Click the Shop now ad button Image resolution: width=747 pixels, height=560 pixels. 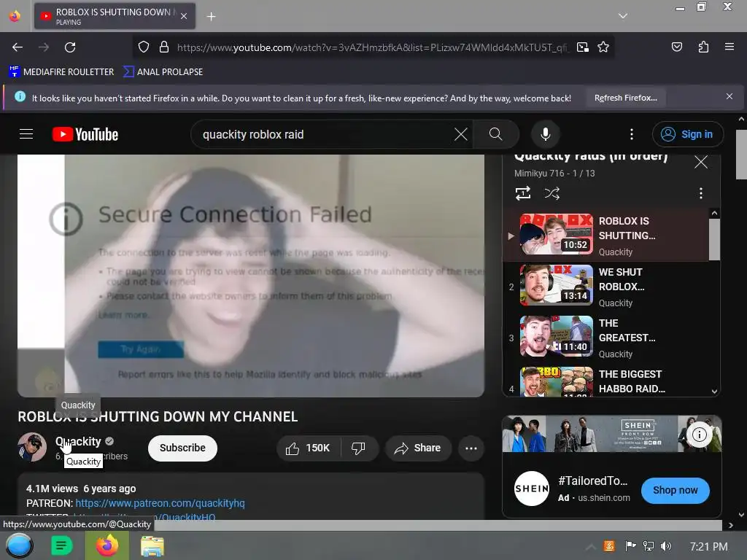675,491
